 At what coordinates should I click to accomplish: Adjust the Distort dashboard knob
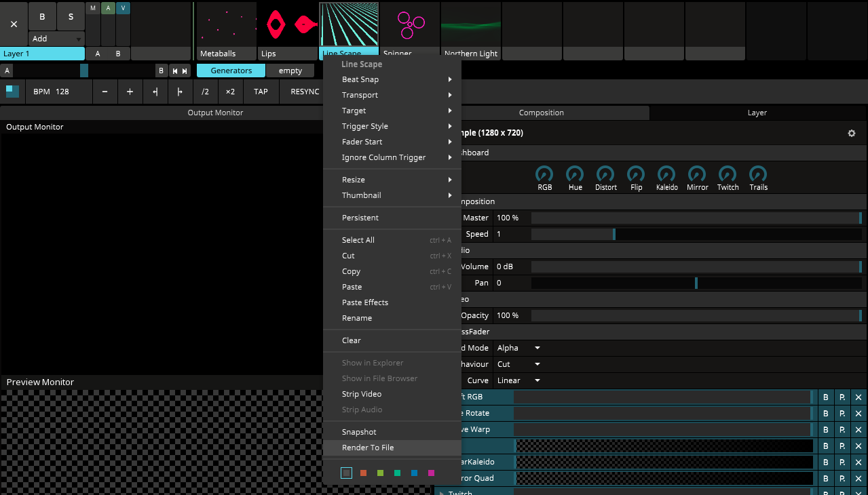point(605,174)
